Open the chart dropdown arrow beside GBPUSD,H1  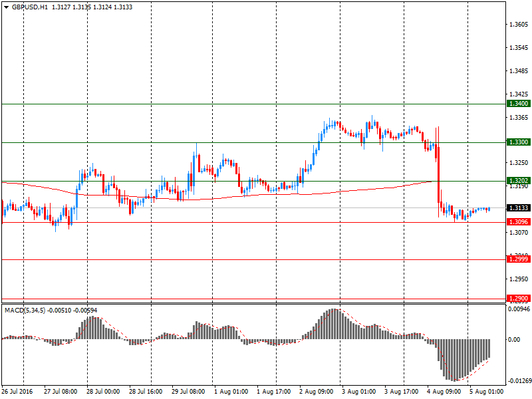6,7
